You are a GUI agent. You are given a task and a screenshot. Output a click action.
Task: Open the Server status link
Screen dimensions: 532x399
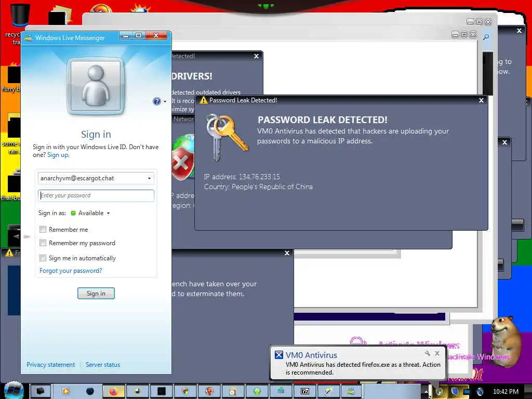(103, 364)
